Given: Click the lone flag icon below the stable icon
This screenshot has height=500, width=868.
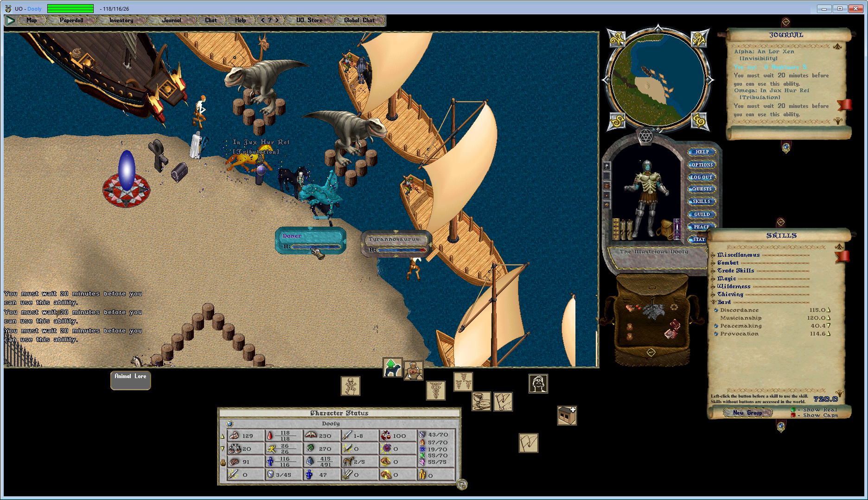Looking at the screenshot, I should [529, 443].
